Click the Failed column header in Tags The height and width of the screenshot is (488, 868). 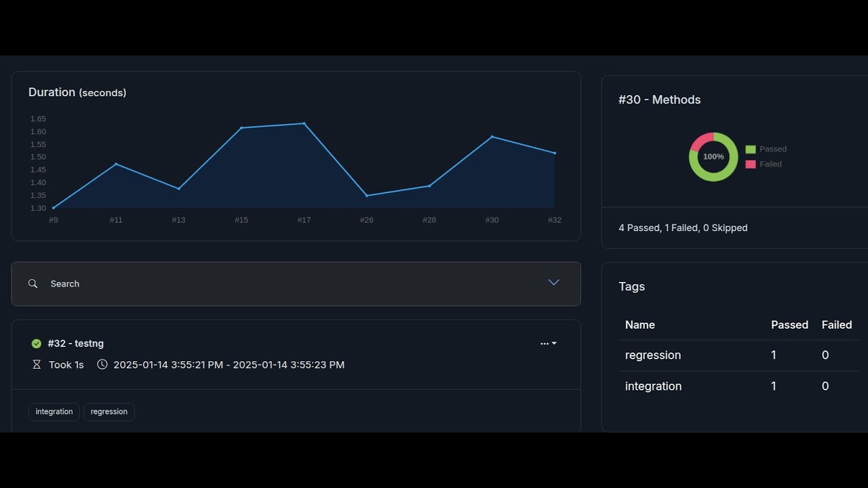[x=837, y=325]
